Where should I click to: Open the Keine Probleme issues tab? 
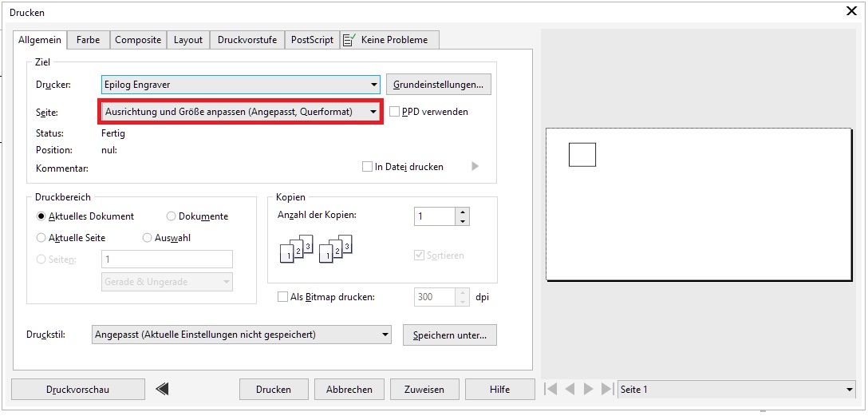coord(389,40)
